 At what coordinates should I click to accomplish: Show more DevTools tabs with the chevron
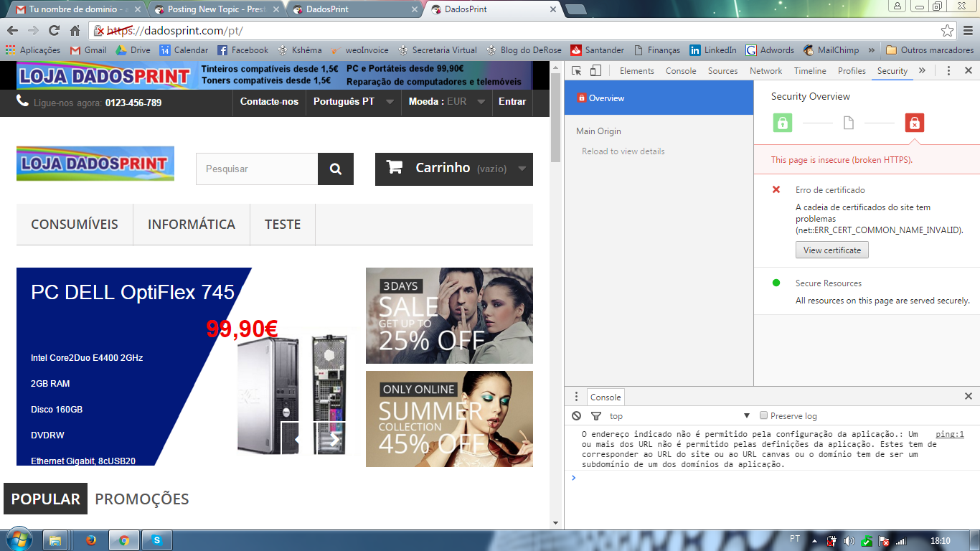922,70
